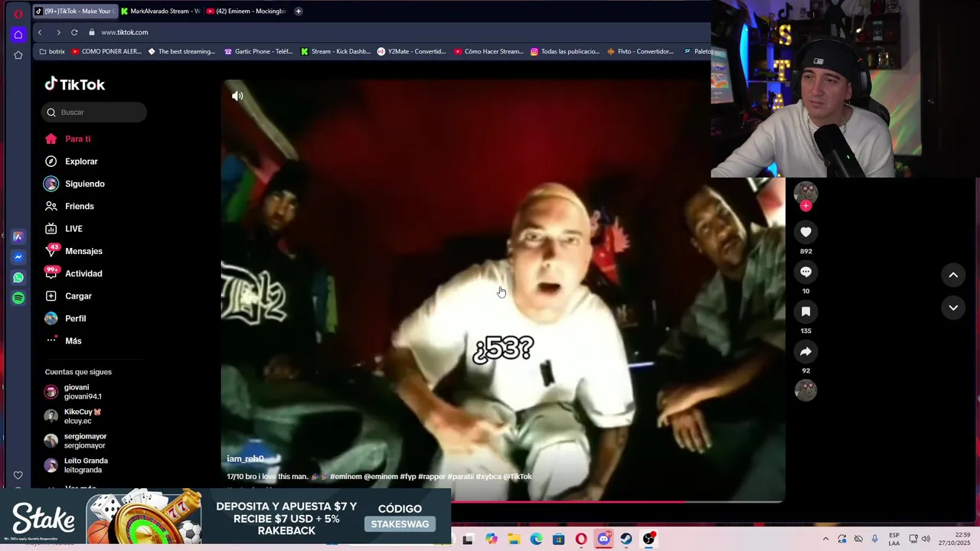Share the video with the arrow icon
The height and width of the screenshot is (551, 980).
click(x=805, y=351)
